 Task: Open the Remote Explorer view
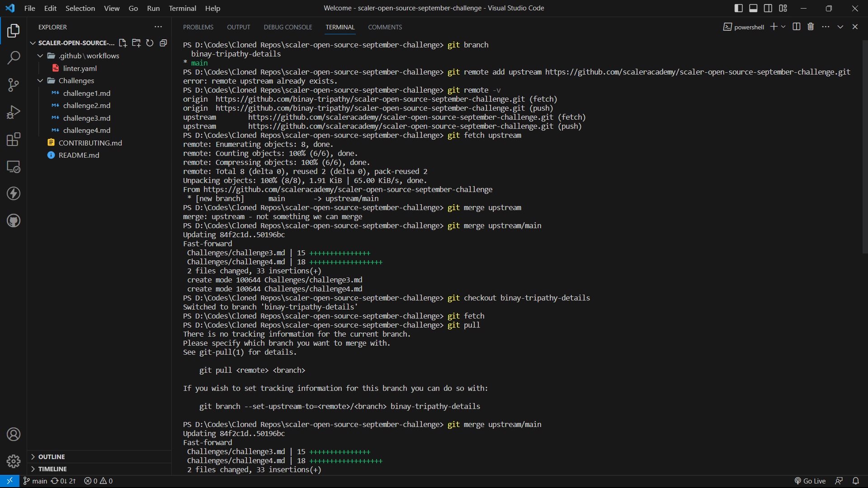(x=14, y=167)
